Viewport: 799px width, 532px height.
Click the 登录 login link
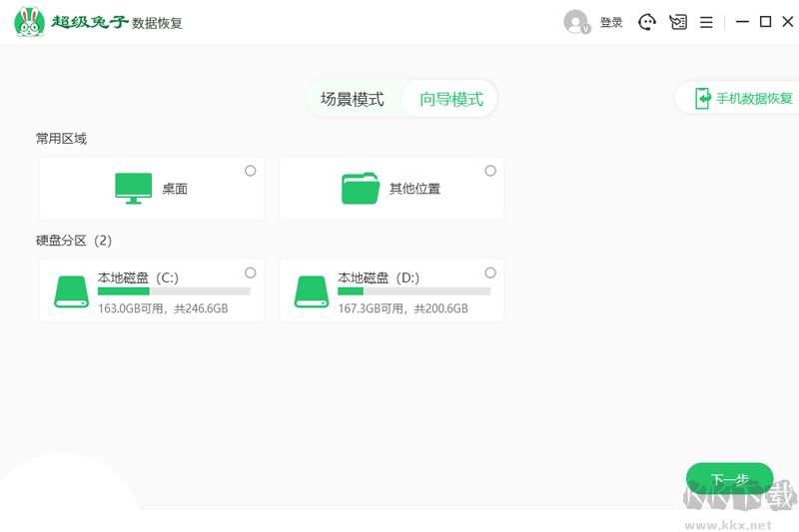pos(611,23)
